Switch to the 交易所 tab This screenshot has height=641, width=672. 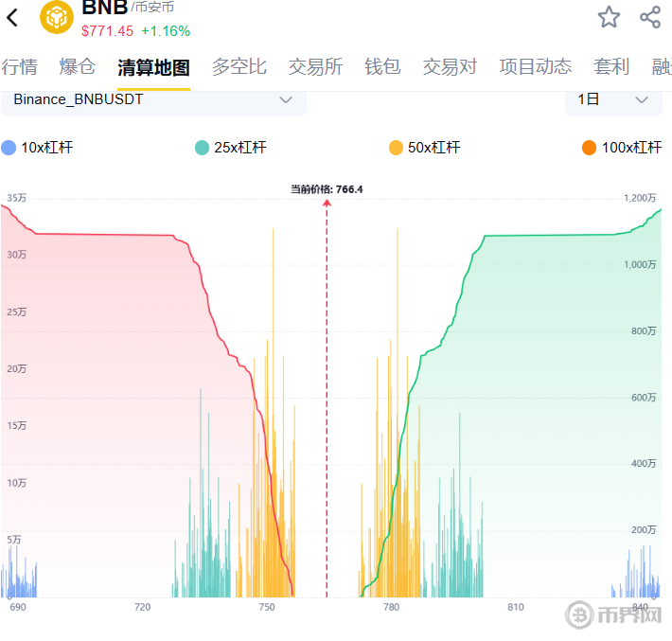pos(315,67)
